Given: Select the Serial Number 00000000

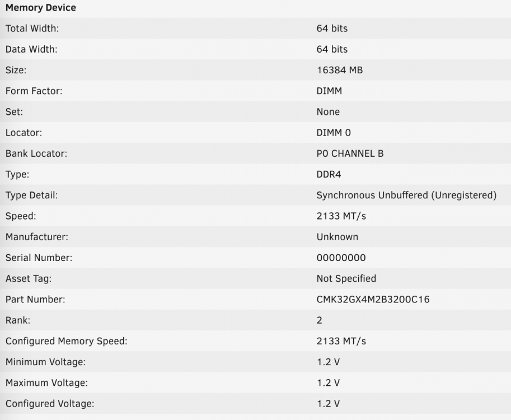Looking at the screenshot, I should 341,258.
